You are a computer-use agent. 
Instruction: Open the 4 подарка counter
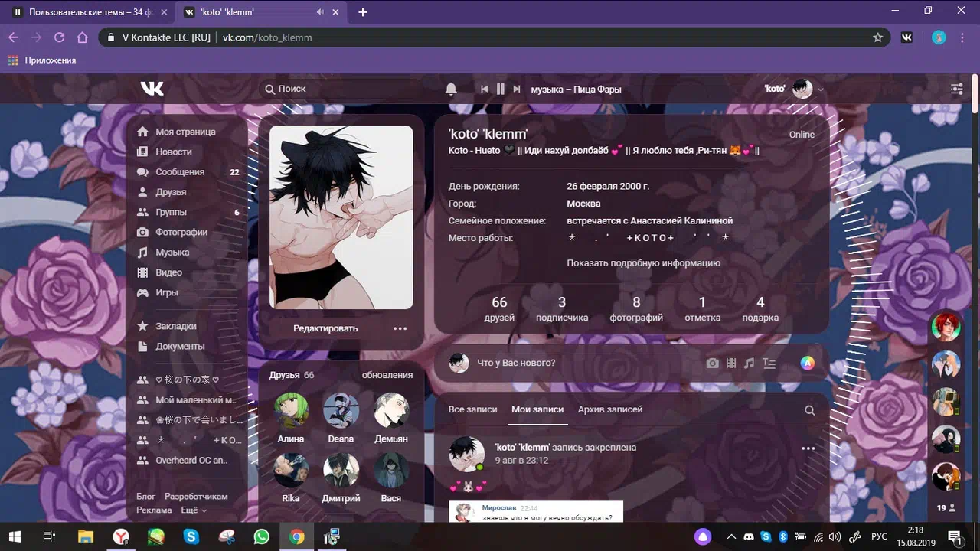[x=760, y=308]
